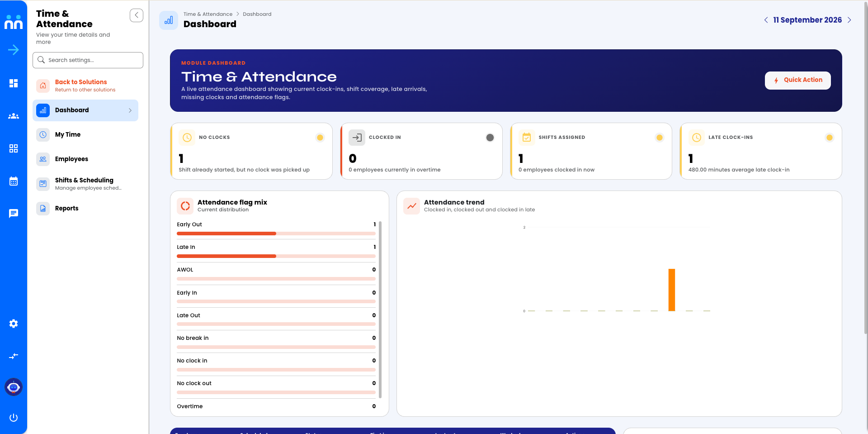
Task: Click the gray status dot on Clocked In
Action: click(x=490, y=138)
